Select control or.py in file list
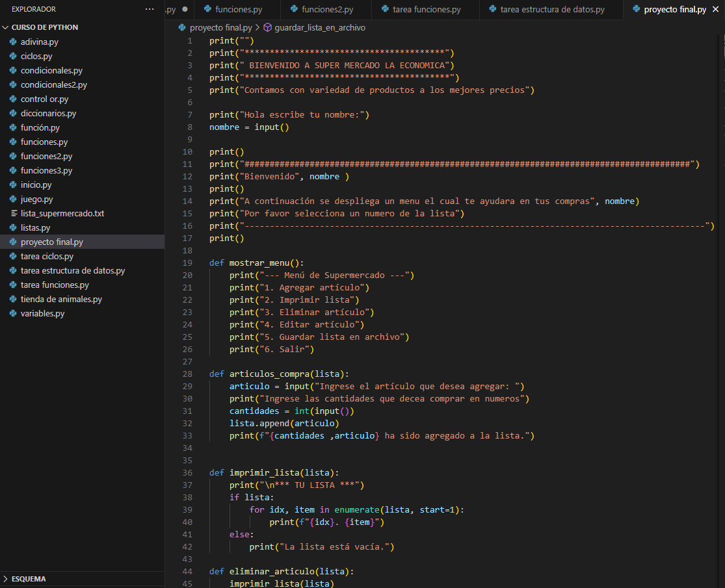Screen dimensions: 725x588 point(83,99)
